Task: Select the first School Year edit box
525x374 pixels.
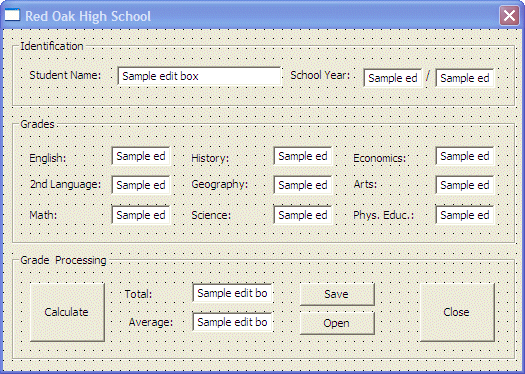Action: 393,78
